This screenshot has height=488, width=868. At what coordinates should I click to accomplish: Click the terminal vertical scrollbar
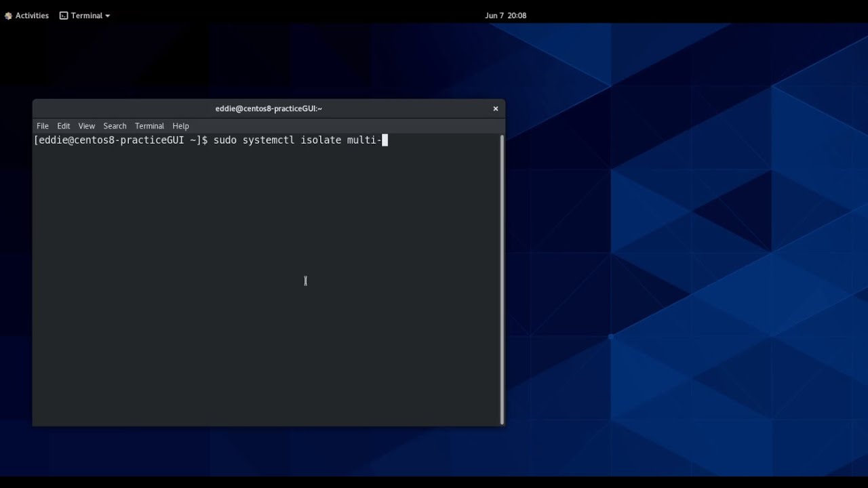pos(502,279)
